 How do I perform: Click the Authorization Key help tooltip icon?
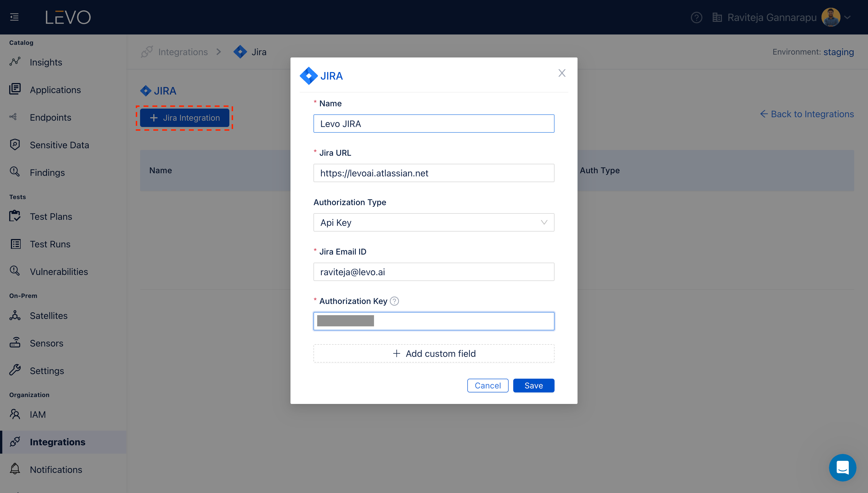pos(394,301)
